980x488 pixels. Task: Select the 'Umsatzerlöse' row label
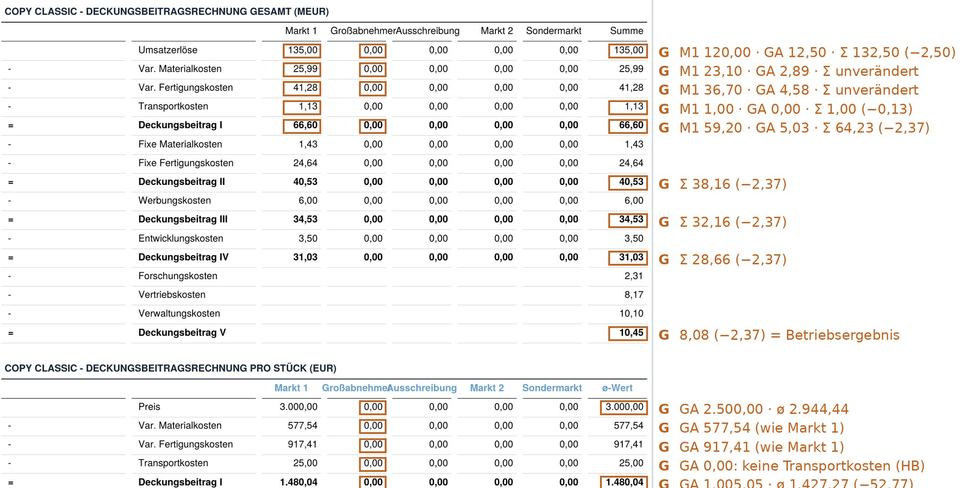click(x=168, y=50)
